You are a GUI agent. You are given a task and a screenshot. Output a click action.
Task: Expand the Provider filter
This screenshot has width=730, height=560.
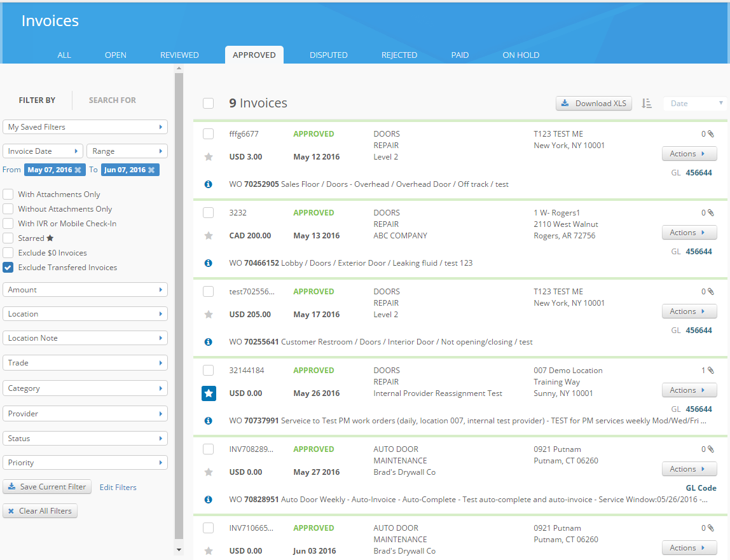pos(85,414)
